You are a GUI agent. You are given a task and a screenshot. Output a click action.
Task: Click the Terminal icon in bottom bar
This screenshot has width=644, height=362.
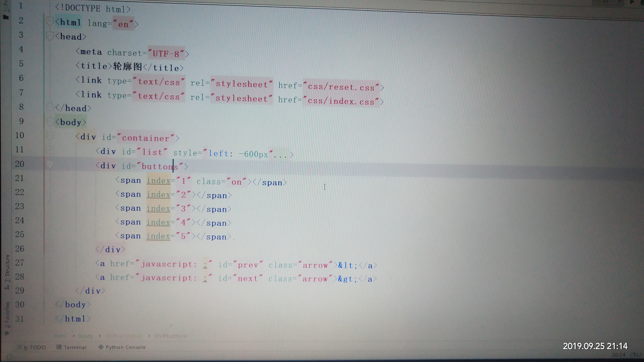[x=59, y=347]
